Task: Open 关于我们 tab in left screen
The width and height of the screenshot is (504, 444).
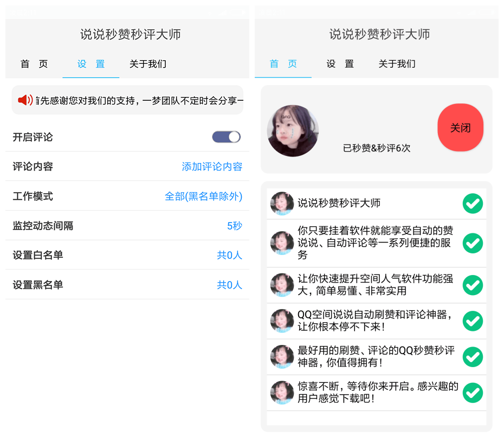Action: [148, 64]
